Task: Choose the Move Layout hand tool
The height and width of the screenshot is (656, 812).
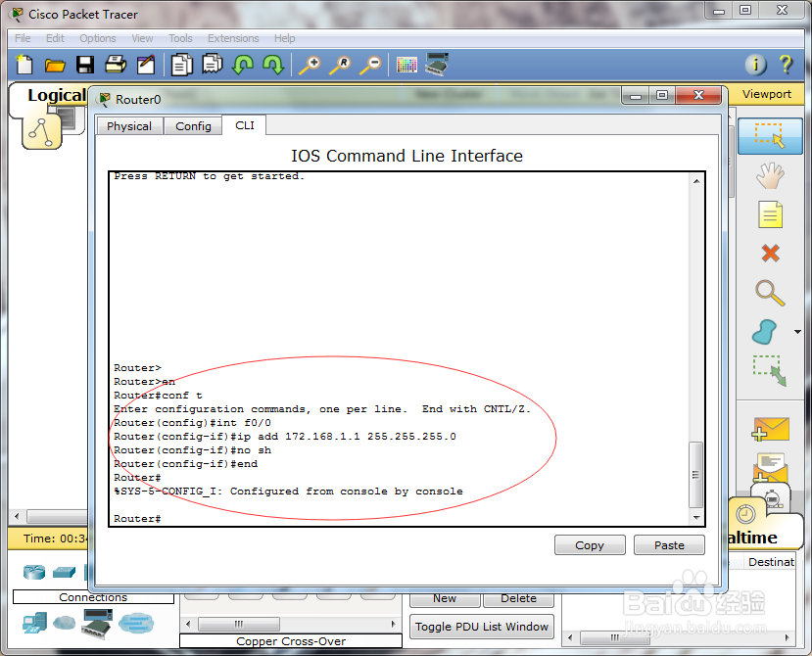Action: (770, 176)
